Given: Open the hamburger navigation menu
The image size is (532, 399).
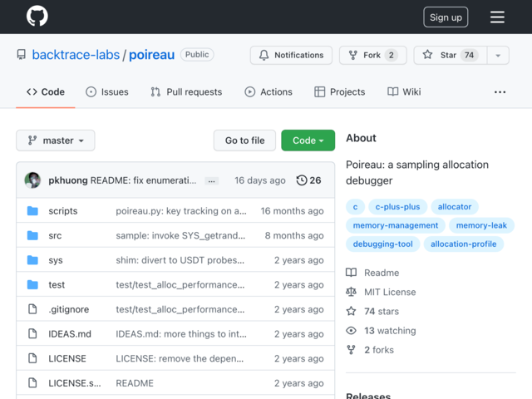Looking at the screenshot, I should 497,17.
